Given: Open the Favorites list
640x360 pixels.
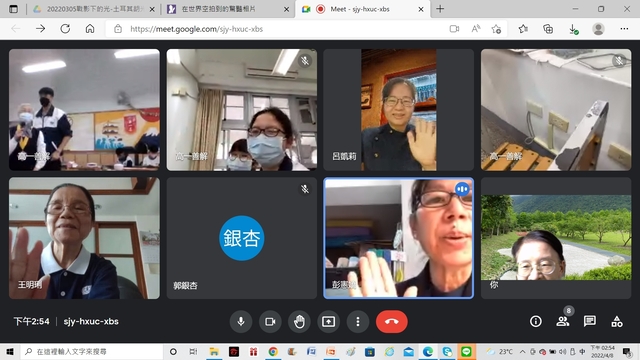Looking at the screenshot, I should 523,29.
